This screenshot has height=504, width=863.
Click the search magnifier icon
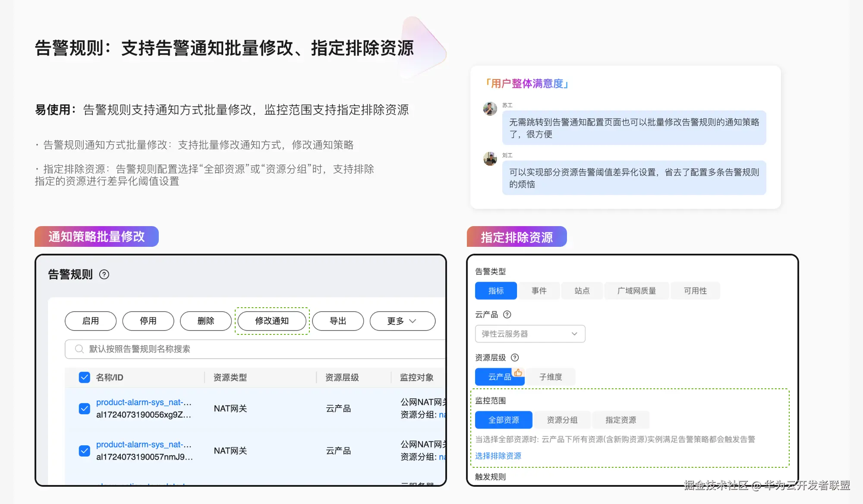coord(79,349)
